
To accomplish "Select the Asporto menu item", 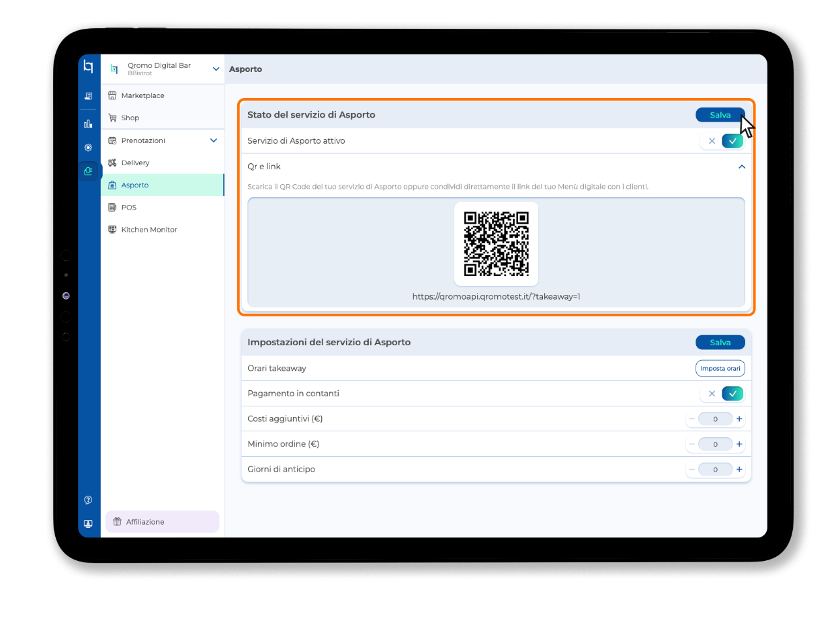I will [x=163, y=185].
